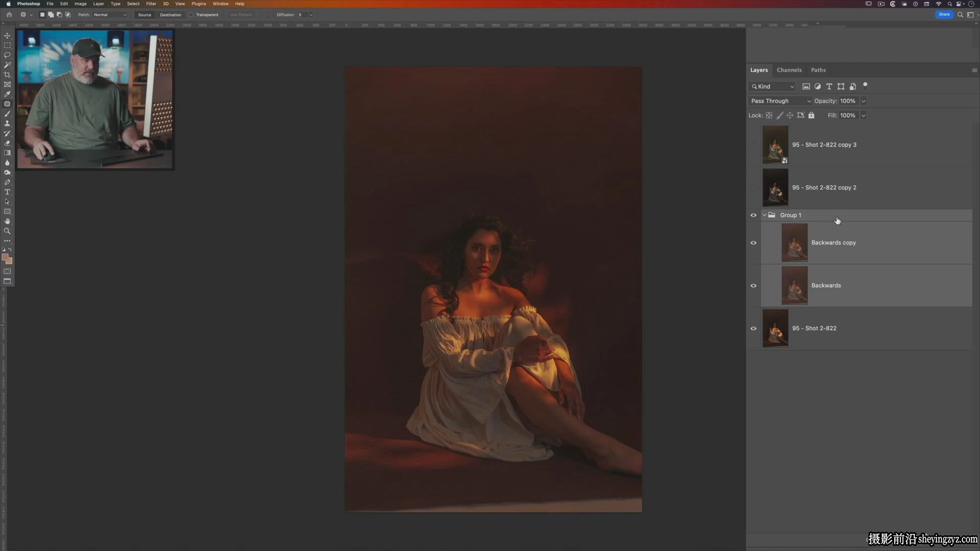This screenshot has width=980, height=551.
Task: Enable the Transparent checkbox
Action: click(x=191, y=15)
